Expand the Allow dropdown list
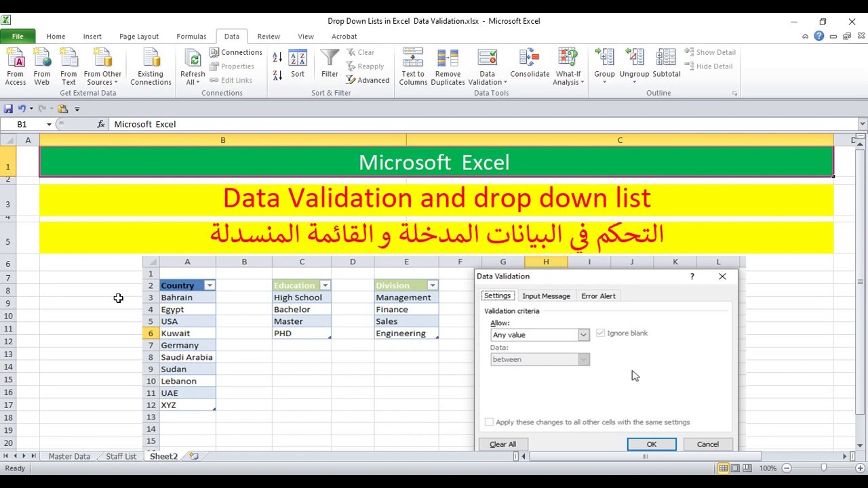This screenshot has height=488, width=868. coord(583,335)
